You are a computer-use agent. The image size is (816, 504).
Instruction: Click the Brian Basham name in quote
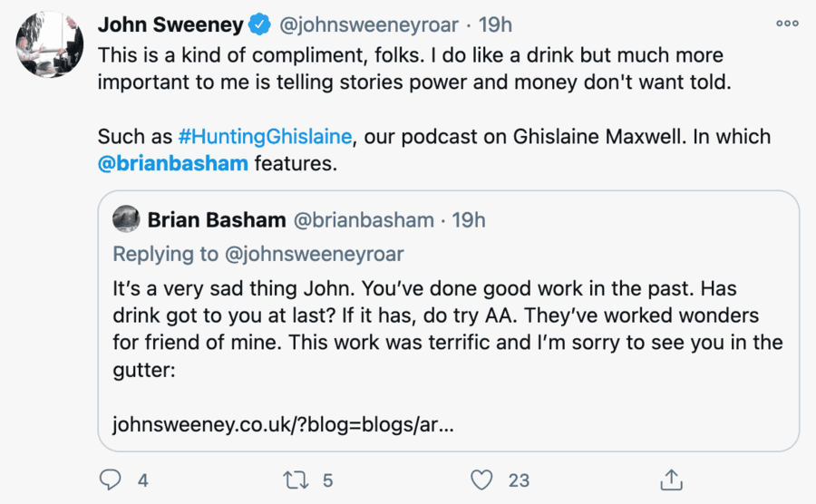(x=216, y=219)
